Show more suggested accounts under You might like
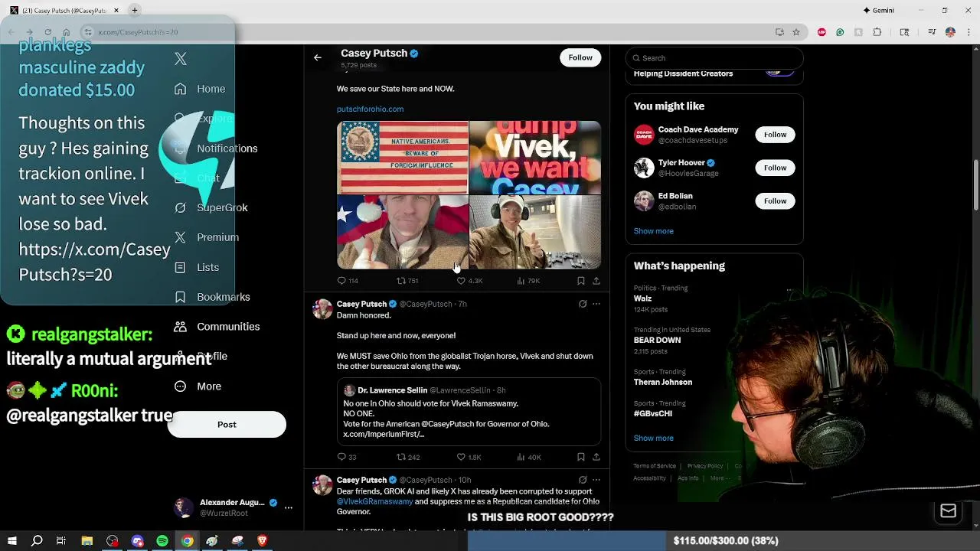This screenshot has width=980, height=551. click(x=653, y=231)
